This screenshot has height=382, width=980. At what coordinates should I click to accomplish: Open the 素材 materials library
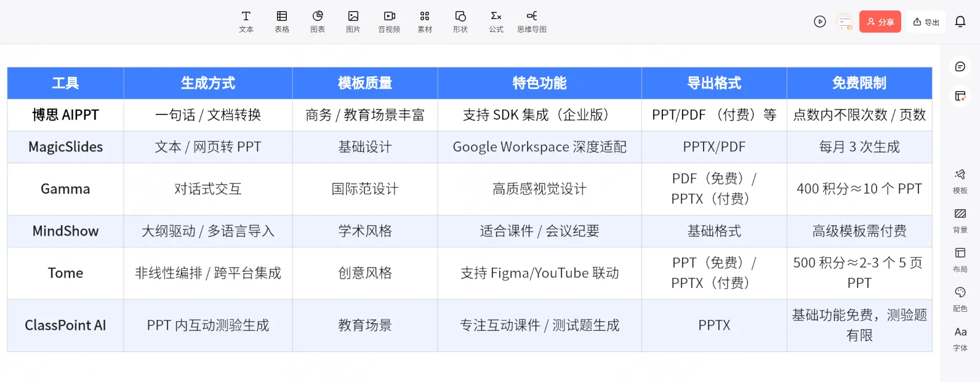click(x=425, y=22)
